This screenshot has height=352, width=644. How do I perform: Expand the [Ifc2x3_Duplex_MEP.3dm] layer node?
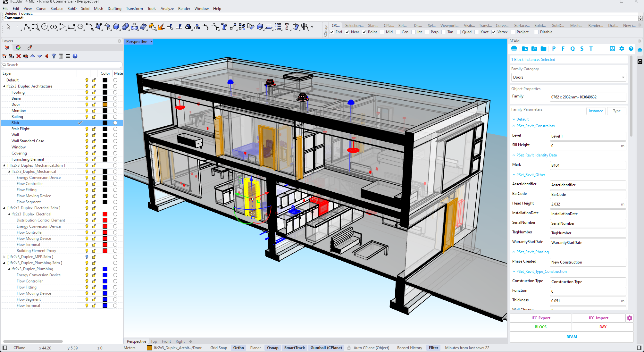(x=4, y=257)
